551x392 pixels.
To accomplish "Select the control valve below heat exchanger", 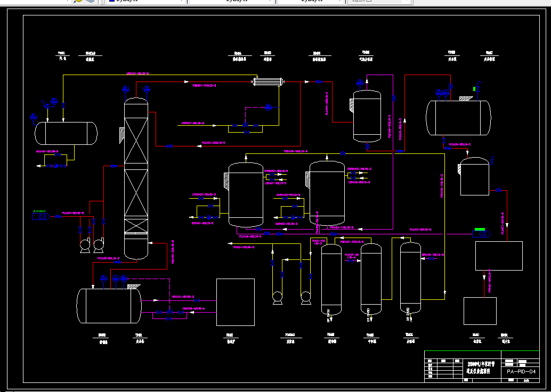I will tap(245, 125).
